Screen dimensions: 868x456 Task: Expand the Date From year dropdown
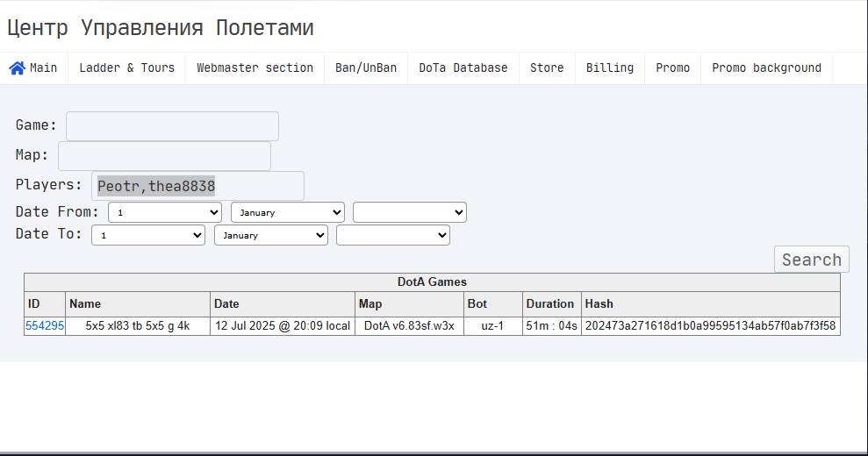click(x=410, y=212)
